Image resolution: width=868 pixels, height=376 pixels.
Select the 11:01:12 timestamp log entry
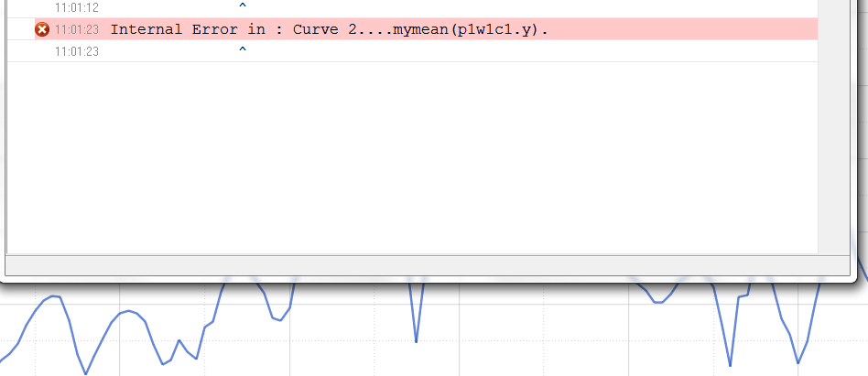(76, 7)
